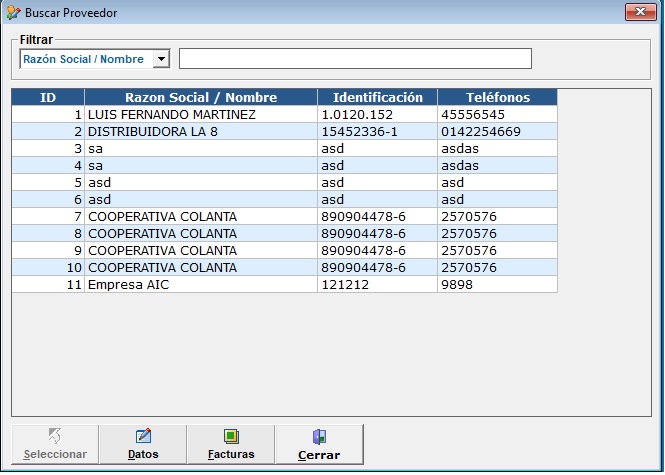This screenshot has width=665, height=475.
Task: Click the Datos button icon
Action: pyautogui.click(x=143, y=436)
